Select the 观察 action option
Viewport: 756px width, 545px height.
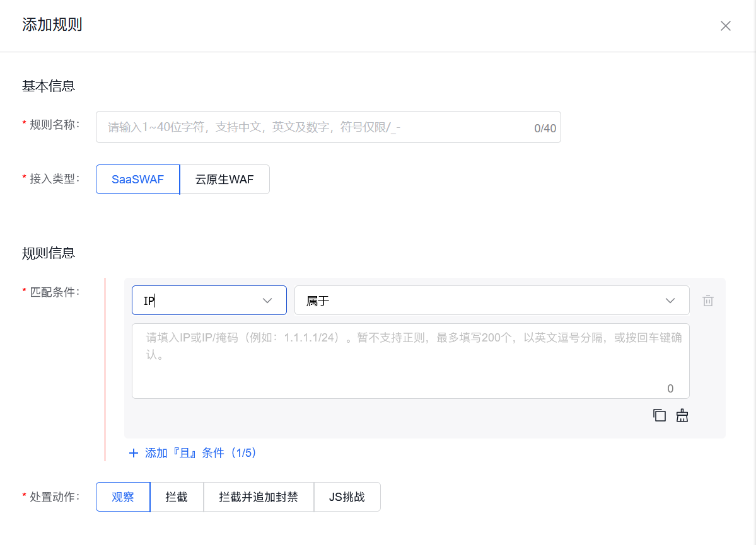pos(122,496)
